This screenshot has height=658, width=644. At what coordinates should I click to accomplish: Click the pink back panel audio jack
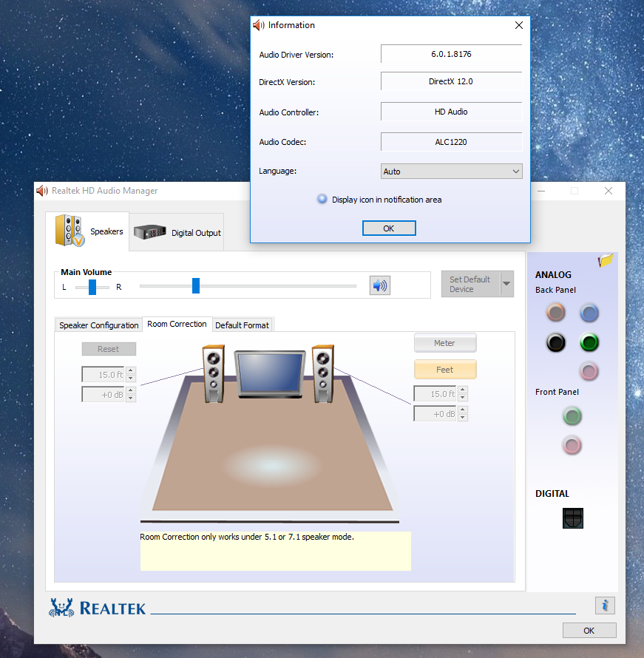coord(589,371)
